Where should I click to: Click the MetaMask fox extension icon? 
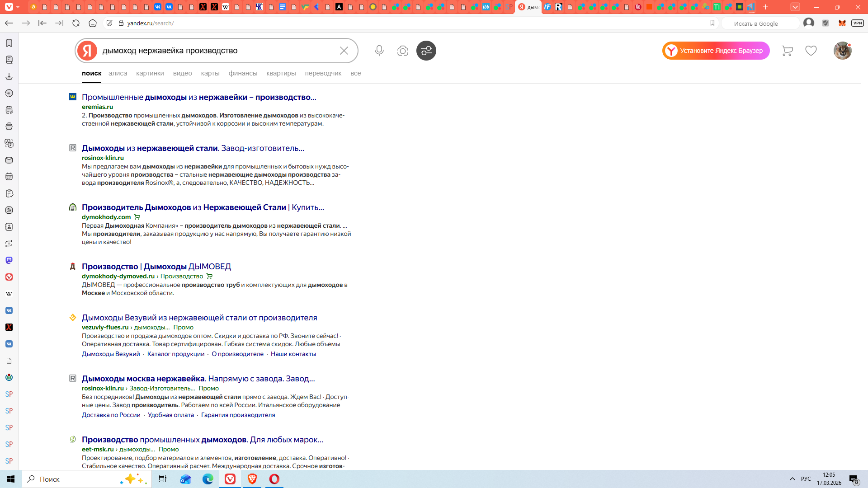[842, 23]
